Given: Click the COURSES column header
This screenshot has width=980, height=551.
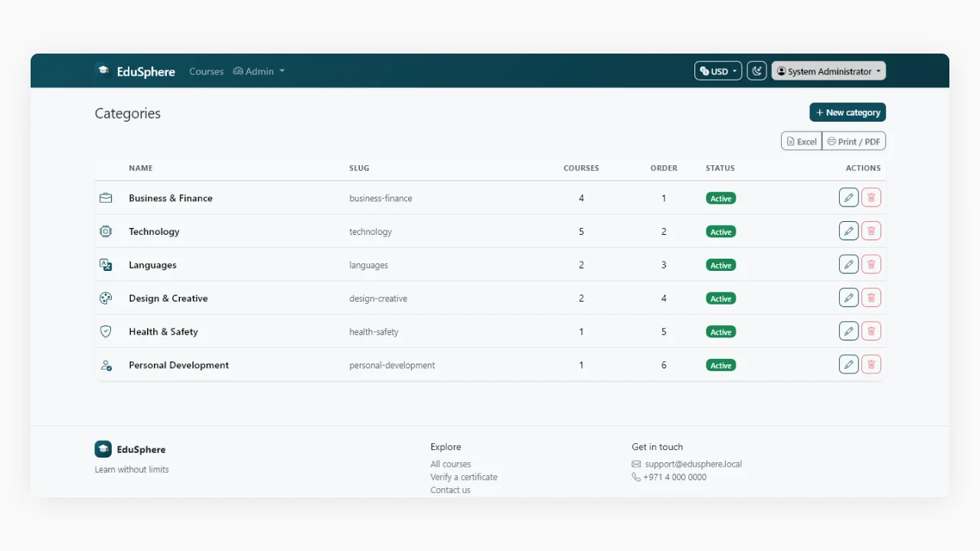Looking at the screenshot, I should coord(581,168).
